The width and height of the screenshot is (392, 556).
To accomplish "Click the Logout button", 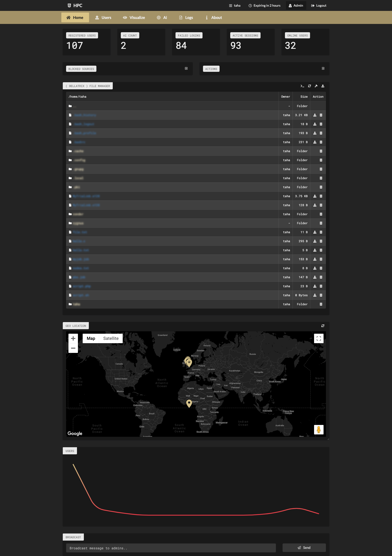I will coord(318,5).
